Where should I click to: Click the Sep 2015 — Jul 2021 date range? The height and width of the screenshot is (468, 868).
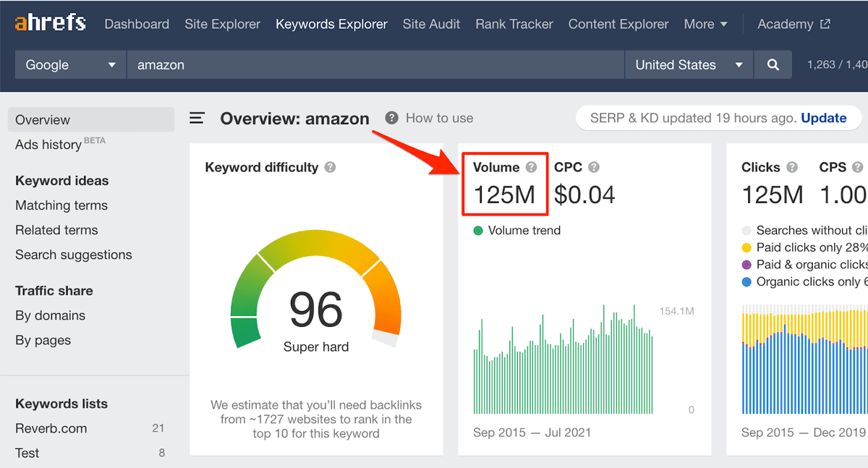coord(532,433)
